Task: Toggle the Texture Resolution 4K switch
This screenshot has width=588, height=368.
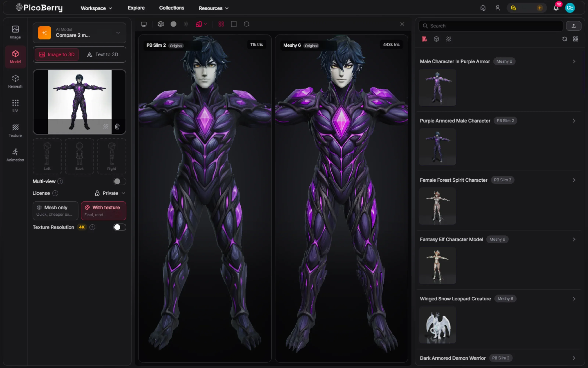Action: tap(120, 227)
